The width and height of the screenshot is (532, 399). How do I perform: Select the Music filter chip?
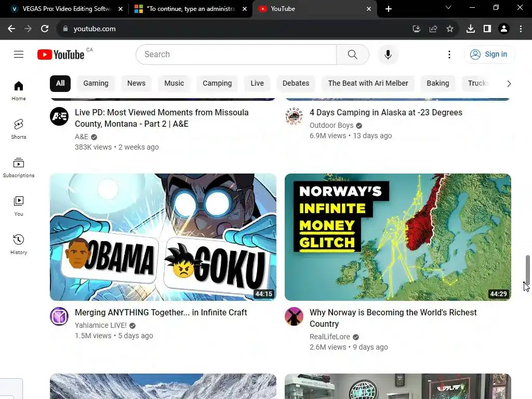coord(174,84)
